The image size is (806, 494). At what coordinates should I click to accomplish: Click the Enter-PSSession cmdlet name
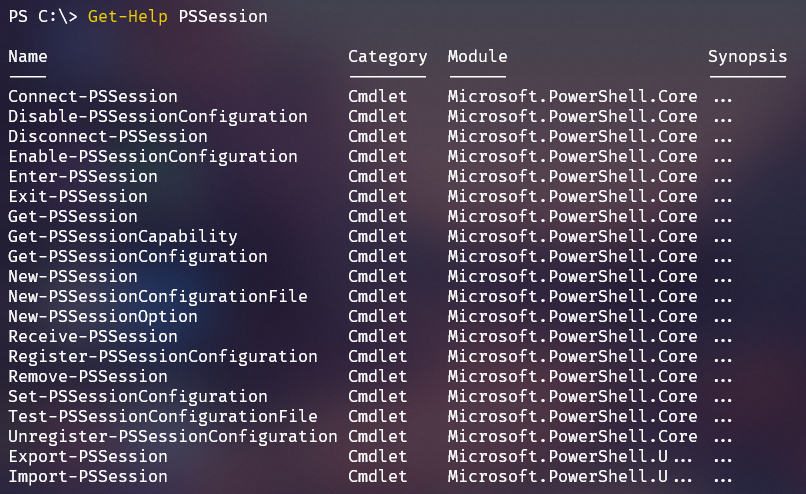click(83, 177)
